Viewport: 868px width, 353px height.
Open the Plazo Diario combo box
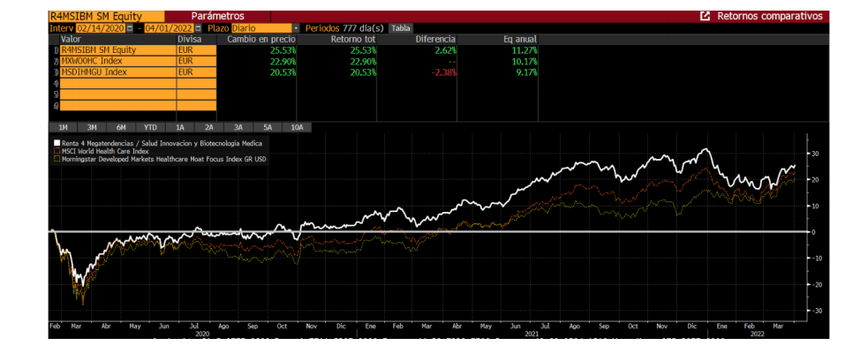(262, 28)
